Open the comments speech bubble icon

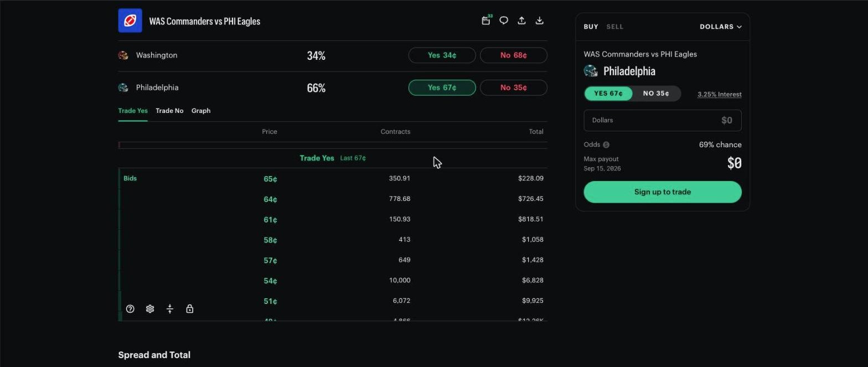pyautogui.click(x=504, y=20)
